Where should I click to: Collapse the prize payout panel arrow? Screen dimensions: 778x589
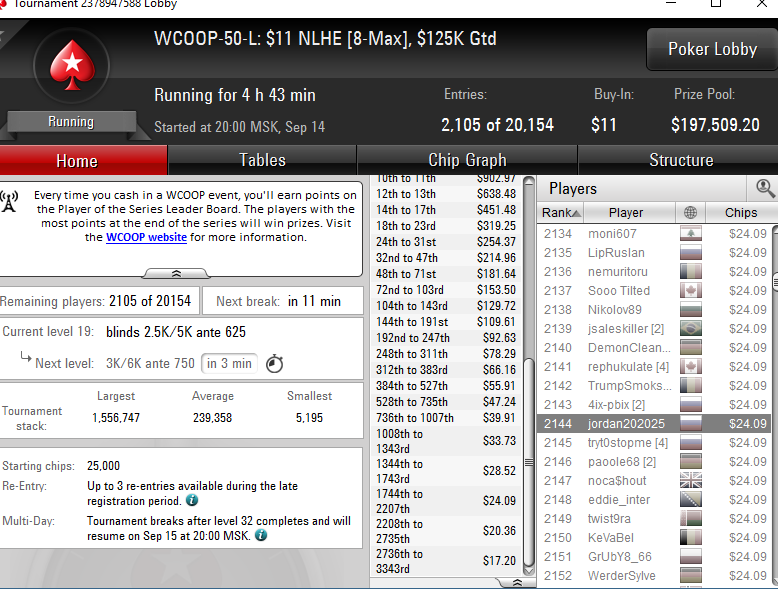coord(516,583)
